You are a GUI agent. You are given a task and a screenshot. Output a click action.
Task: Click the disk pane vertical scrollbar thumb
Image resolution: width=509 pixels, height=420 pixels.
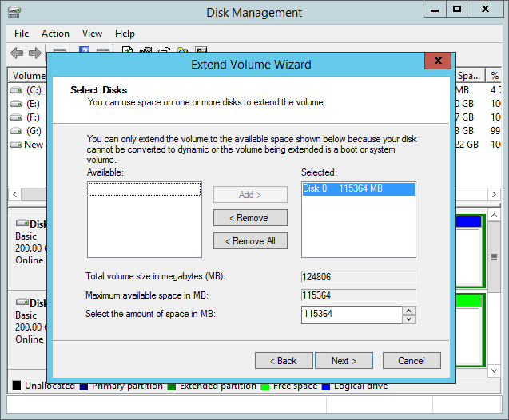coord(494,257)
